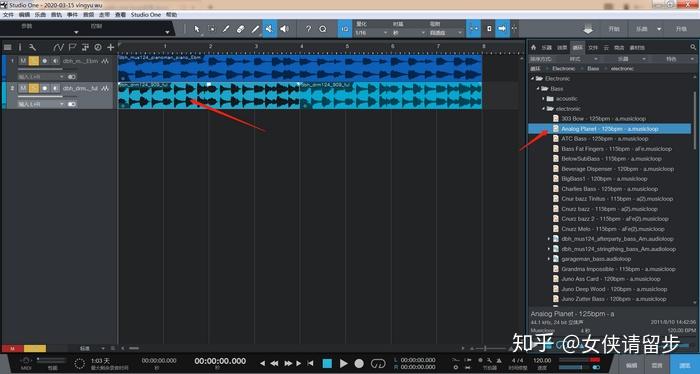Image resolution: width=700 pixels, height=374 pixels.
Task: Click Stop in the transport
Action: point(327,363)
